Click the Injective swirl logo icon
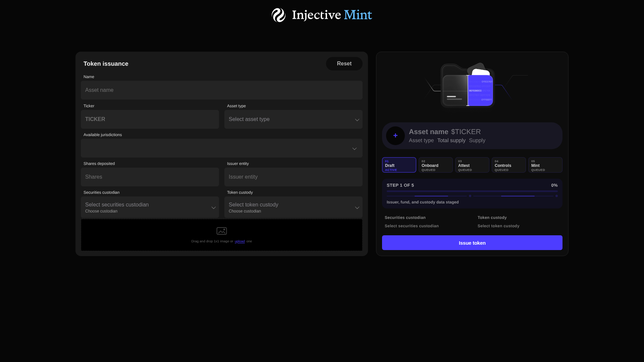The image size is (644, 362). coord(278,15)
